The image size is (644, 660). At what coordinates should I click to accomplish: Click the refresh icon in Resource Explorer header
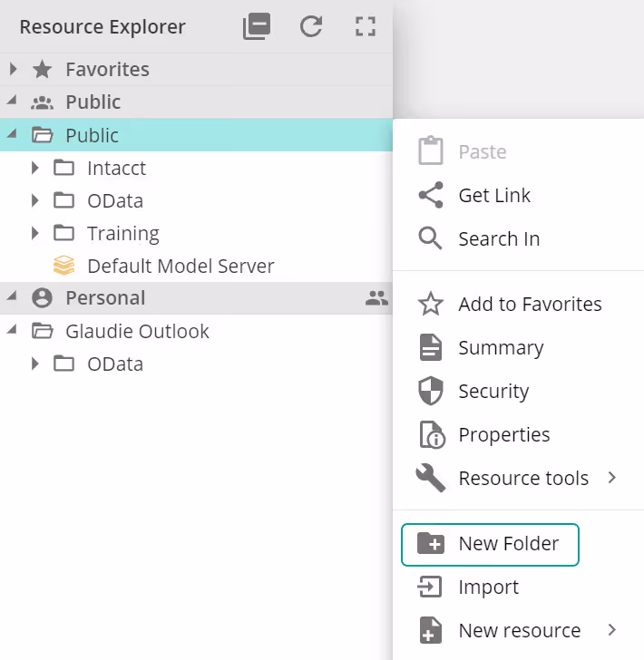click(311, 27)
